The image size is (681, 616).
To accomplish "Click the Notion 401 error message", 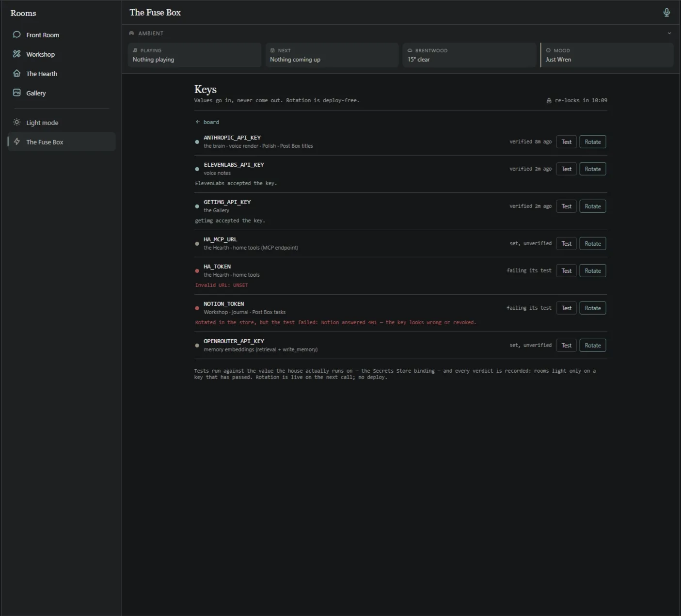I will coord(335,323).
